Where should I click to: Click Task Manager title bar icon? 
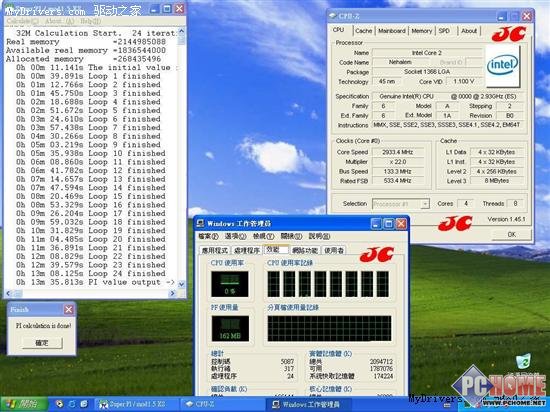pos(200,223)
